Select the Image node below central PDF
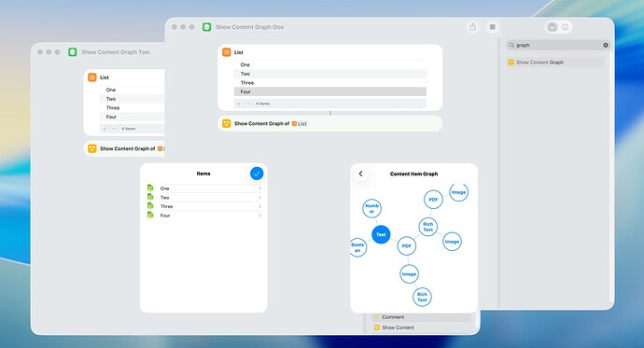Image resolution: width=644 pixels, height=348 pixels. [409, 274]
